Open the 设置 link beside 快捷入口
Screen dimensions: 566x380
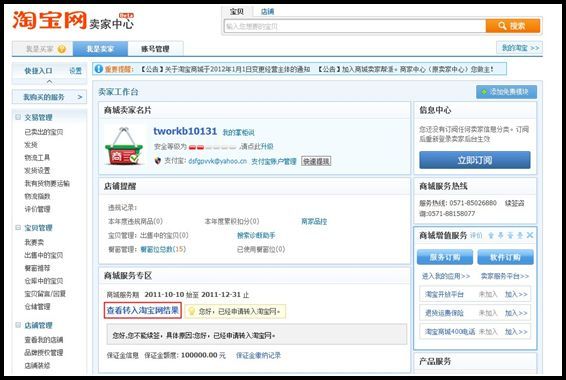coord(75,71)
